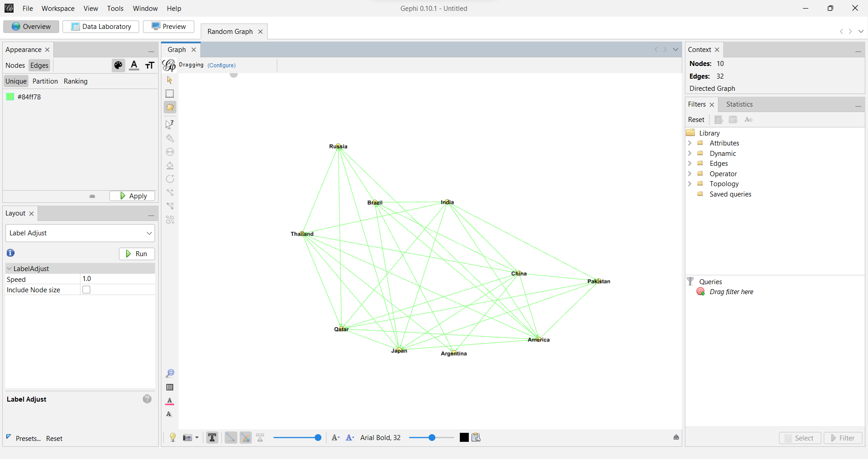868x459 pixels.
Task: Click the black label color swatch
Action: [464, 437]
